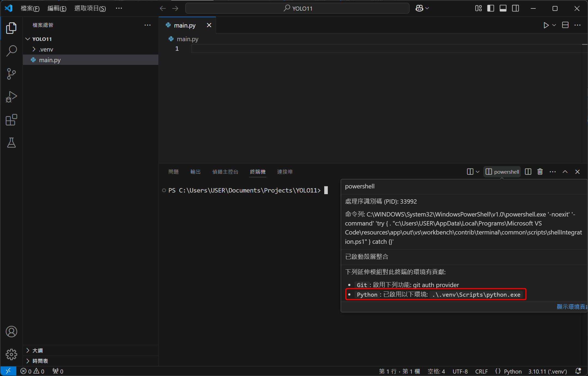The height and width of the screenshot is (376, 588).
Task: Open main.py in the file explorer
Action: [90, 60]
